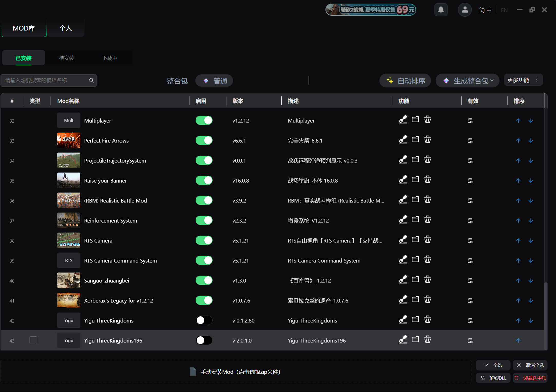556x392 pixels.
Task: Open Perfect Fire Arrows mod folder
Action: pos(415,139)
